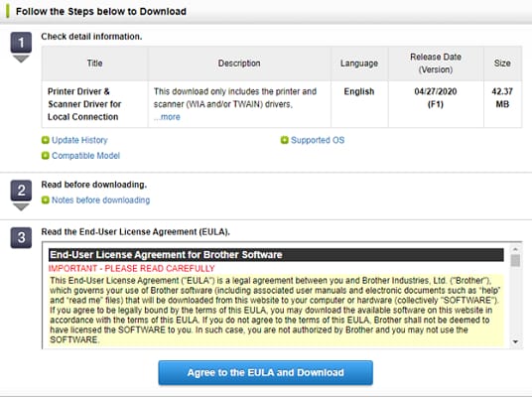Click the EULA box scroll down arrow

click(x=516, y=341)
